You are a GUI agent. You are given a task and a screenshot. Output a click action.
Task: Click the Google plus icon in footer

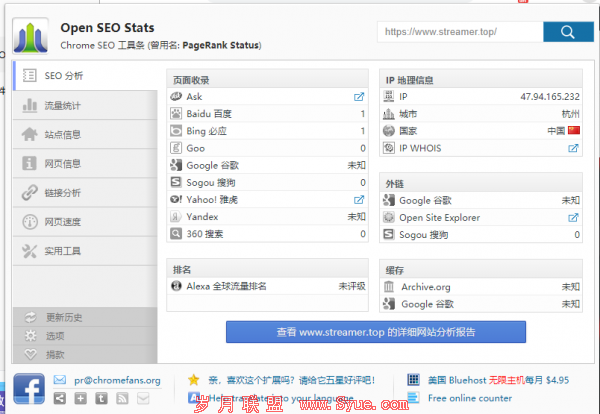click(80, 399)
